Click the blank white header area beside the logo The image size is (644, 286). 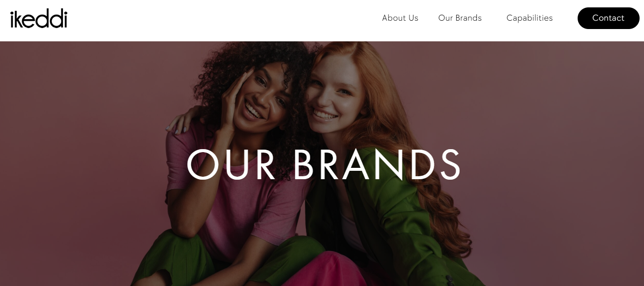coord(221,20)
